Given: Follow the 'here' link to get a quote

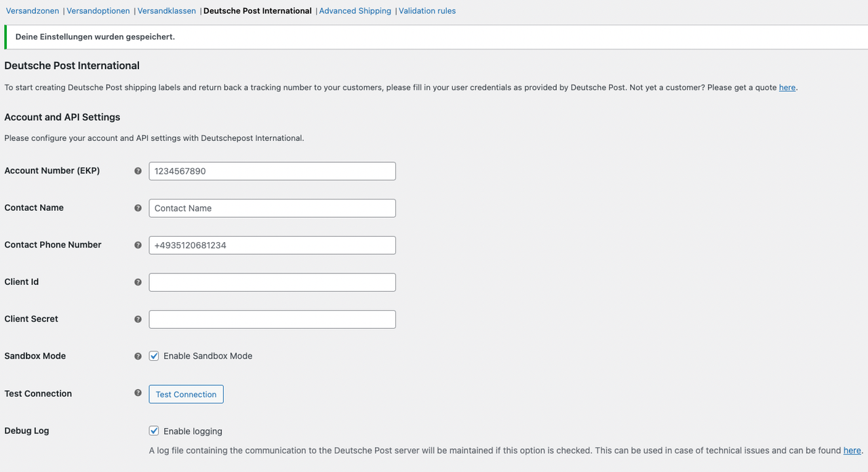Looking at the screenshot, I should [x=787, y=87].
